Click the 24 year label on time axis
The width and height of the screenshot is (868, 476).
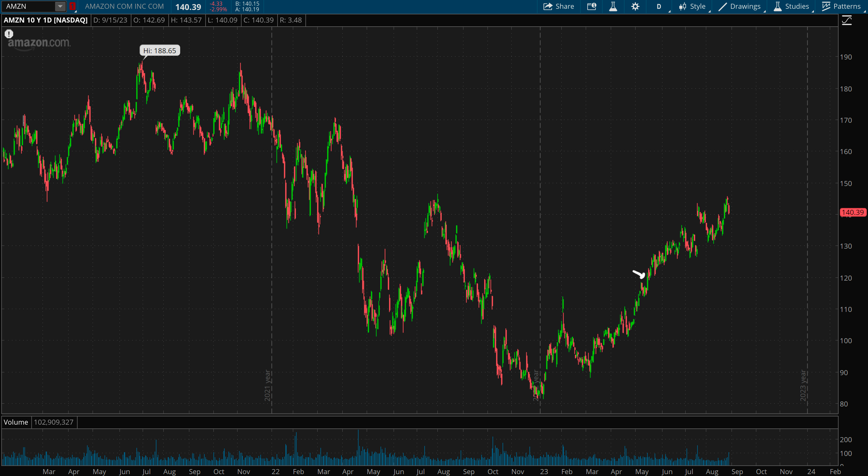(x=811, y=471)
